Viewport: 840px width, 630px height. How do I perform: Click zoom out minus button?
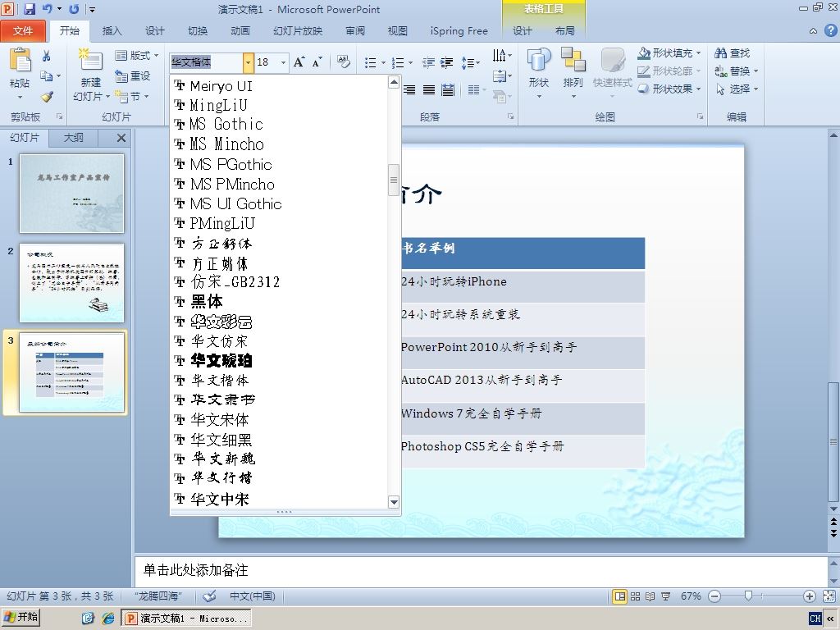714,596
